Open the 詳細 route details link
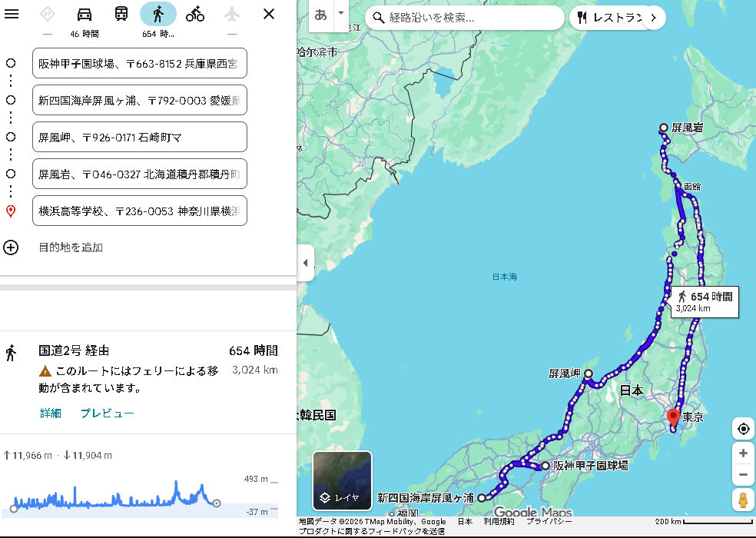This screenshot has height=538, width=756. tap(51, 413)
